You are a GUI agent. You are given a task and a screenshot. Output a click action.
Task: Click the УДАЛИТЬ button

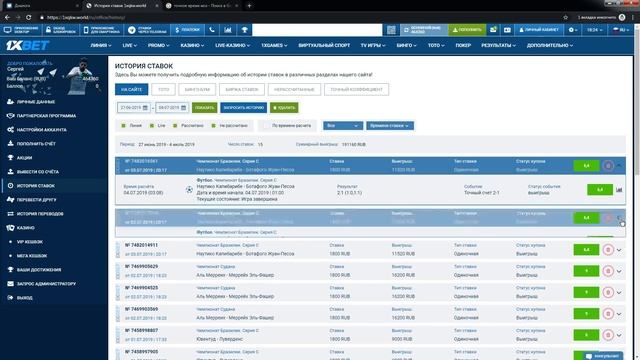coord(284,108)
